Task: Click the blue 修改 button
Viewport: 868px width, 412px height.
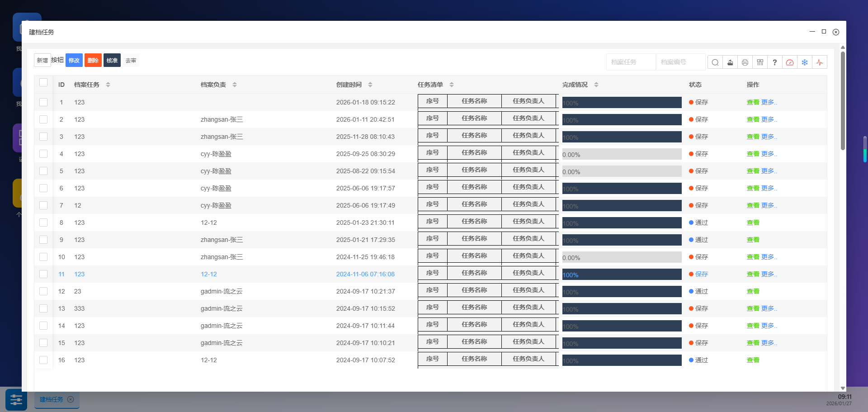Action: click(x=74, y=60)
